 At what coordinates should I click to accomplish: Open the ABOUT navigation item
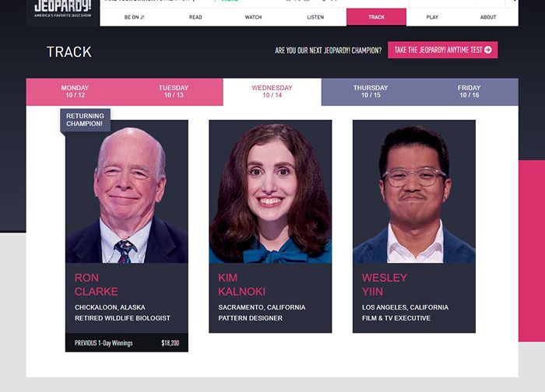click(488, 17)
